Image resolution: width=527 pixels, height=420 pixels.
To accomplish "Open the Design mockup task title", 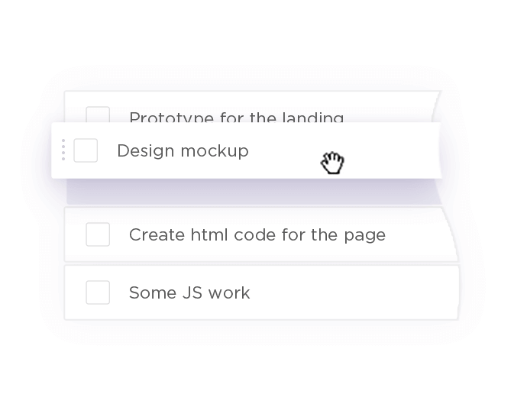I will [183, 151].
